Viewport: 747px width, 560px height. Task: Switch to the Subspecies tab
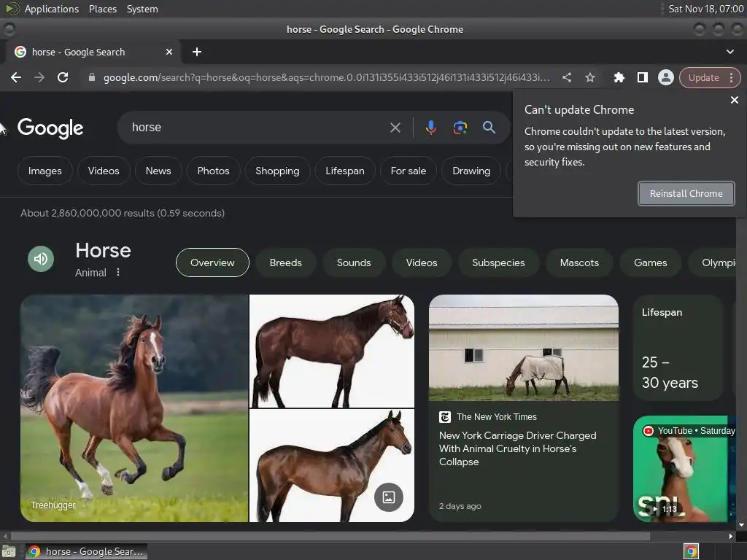[x=498, y=262]
